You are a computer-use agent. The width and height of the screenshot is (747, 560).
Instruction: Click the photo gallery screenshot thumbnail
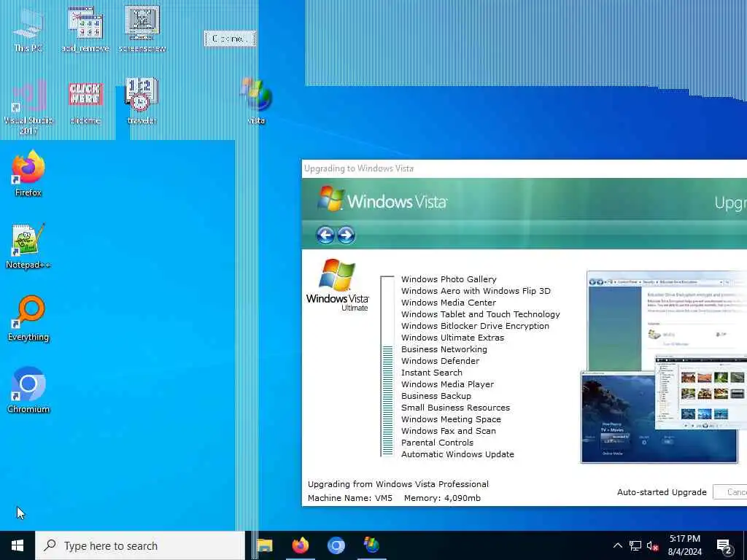coord(701,392)
